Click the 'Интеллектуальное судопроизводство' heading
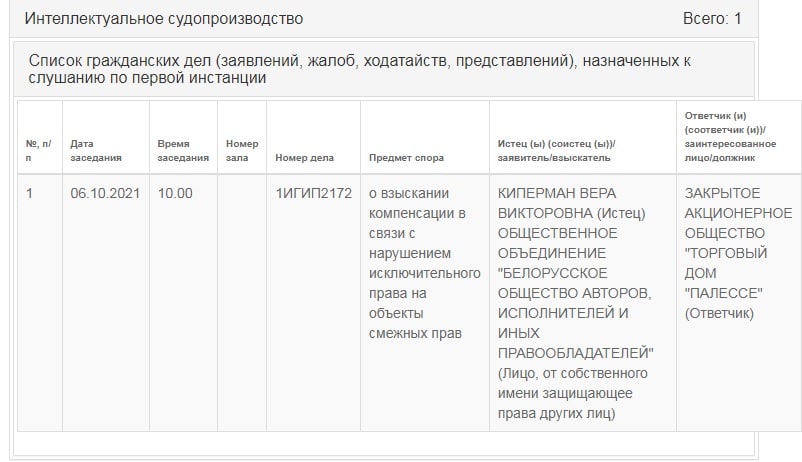 click(x=164, y=18)
